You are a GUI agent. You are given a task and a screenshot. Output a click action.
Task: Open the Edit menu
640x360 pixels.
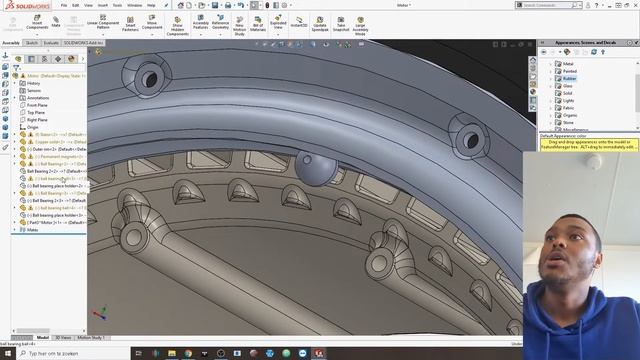[76, 5]
